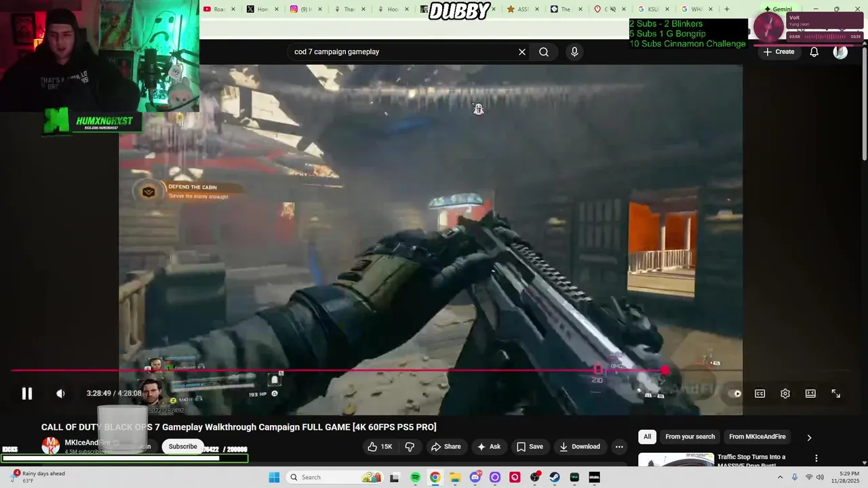Screen dimensions: 868x488
Task: Open 'Rainy days ahead' weather widget
Action: coord(39,477)
